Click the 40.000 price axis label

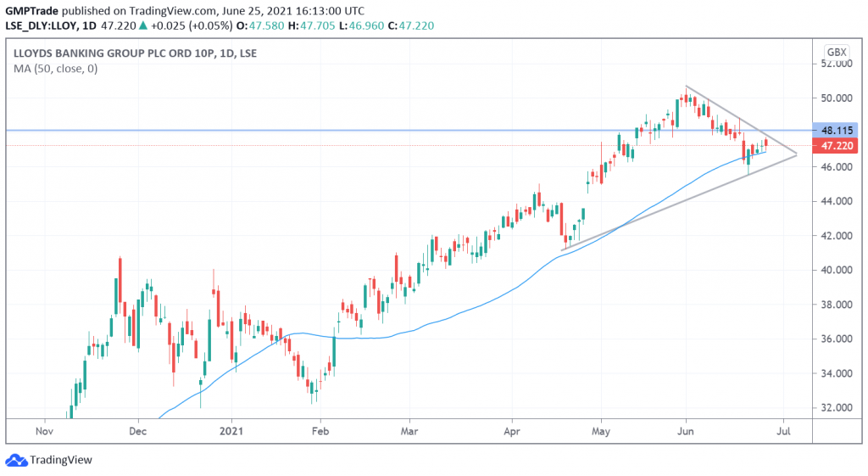[x=837, y=270]
